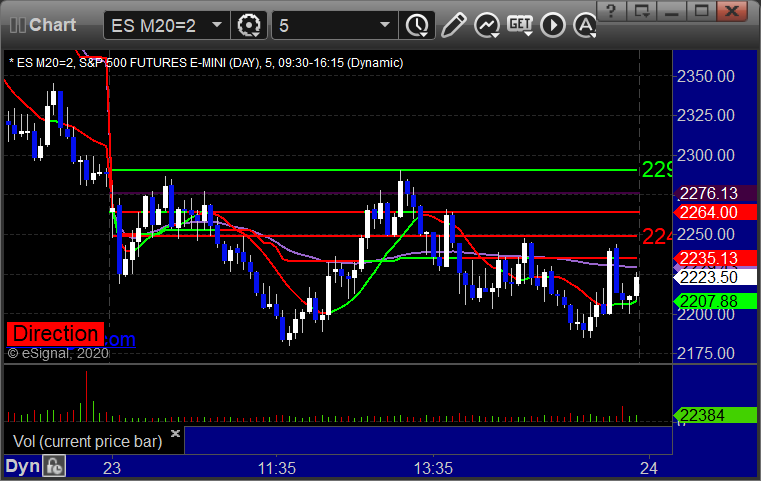Click the 2350.00 price axis label
The height and width of the screenshot is (481, 761).
[706, 76]
